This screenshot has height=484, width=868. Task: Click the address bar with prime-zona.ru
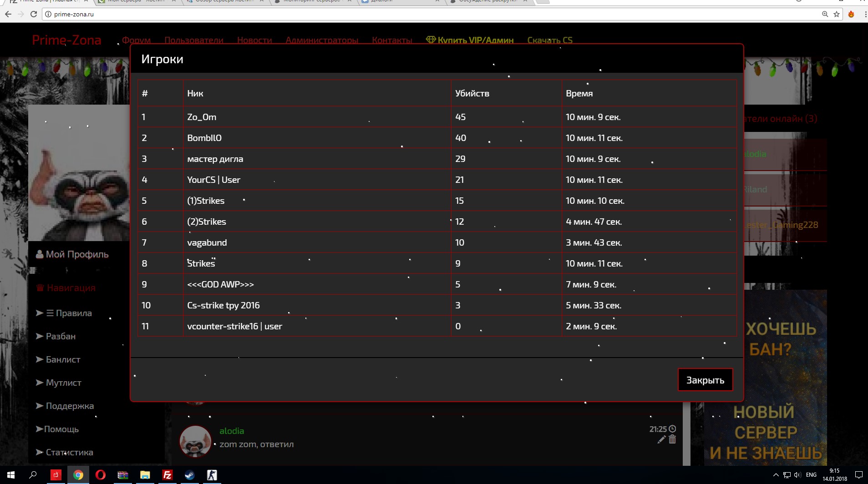click(432, 14)
